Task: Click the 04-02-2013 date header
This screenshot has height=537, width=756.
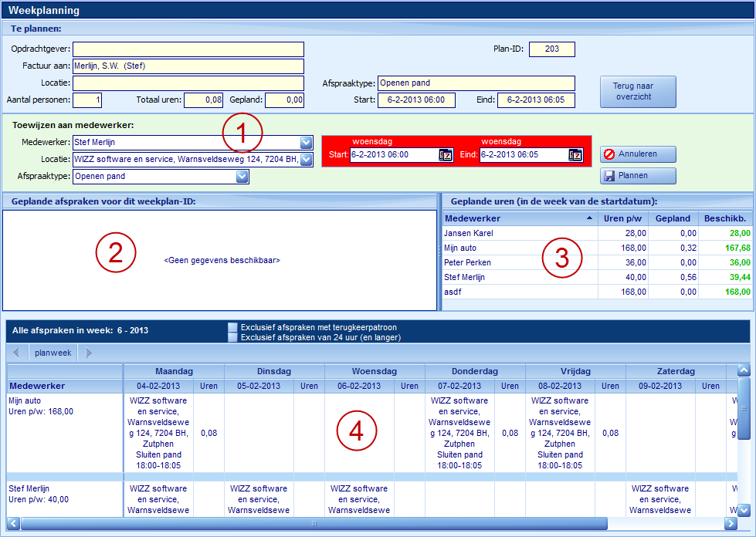Action: [158, 387]
